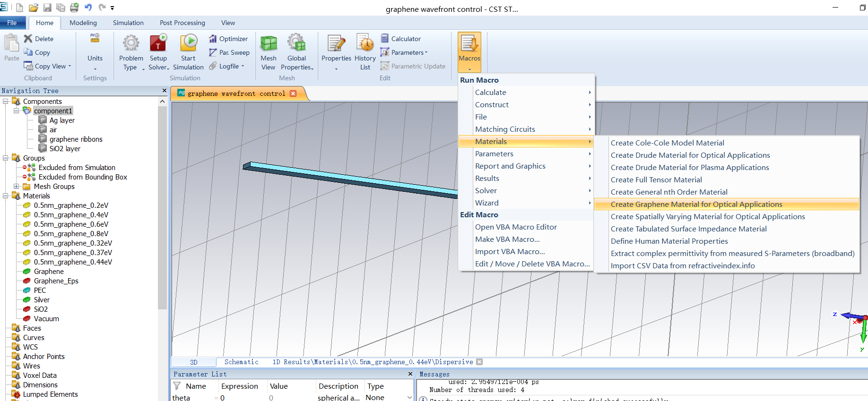The width and height of the screenshot is (868, 401).
Task: Open the Construct macro submenu
Action: coord(526,104)
